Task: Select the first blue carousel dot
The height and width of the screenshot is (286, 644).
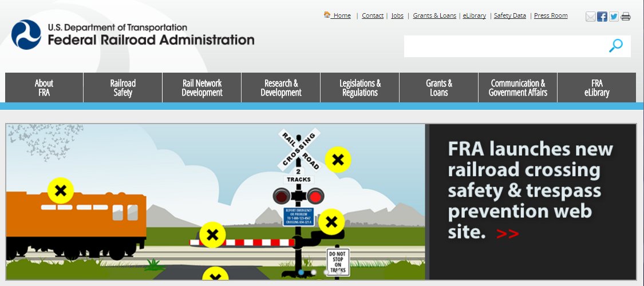Action: [301, 272]
